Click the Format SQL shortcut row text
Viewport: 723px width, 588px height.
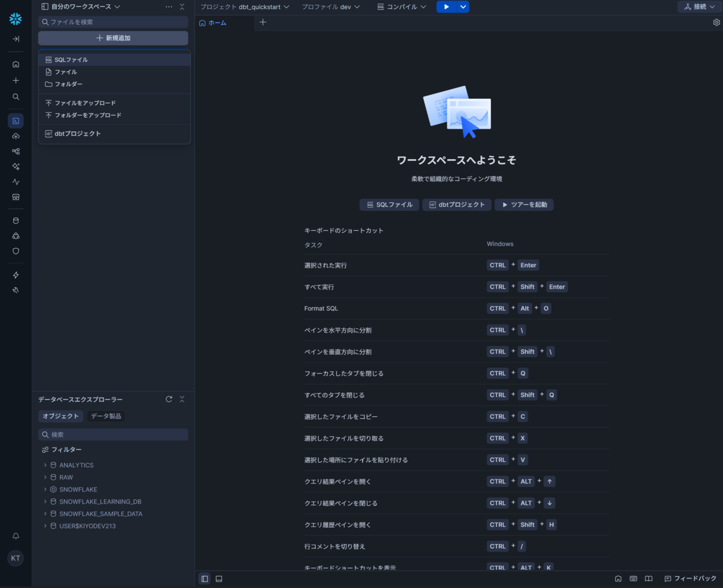321,308
